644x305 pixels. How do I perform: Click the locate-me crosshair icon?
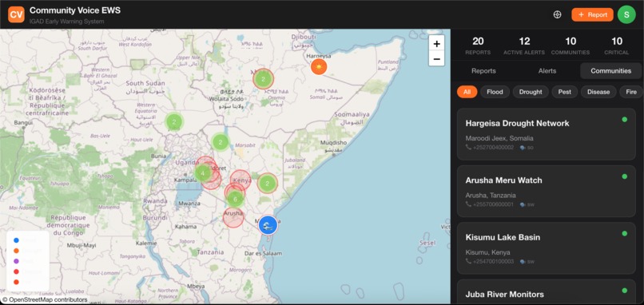558,15
